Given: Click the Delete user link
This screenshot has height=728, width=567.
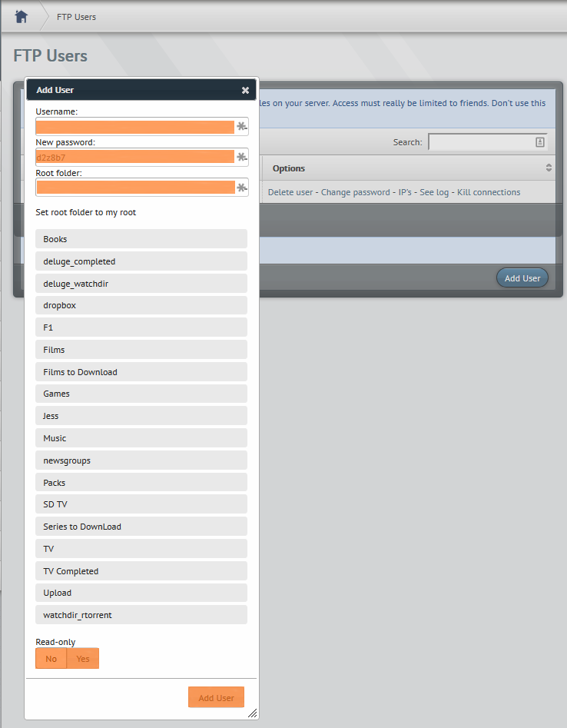Looking at the screenshot, I should (290, 192).
